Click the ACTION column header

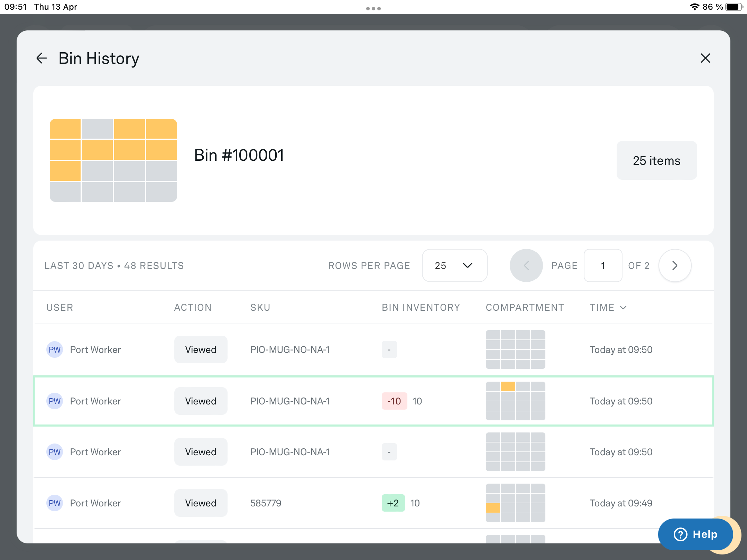pyautogui.click(x=193, y=307)
